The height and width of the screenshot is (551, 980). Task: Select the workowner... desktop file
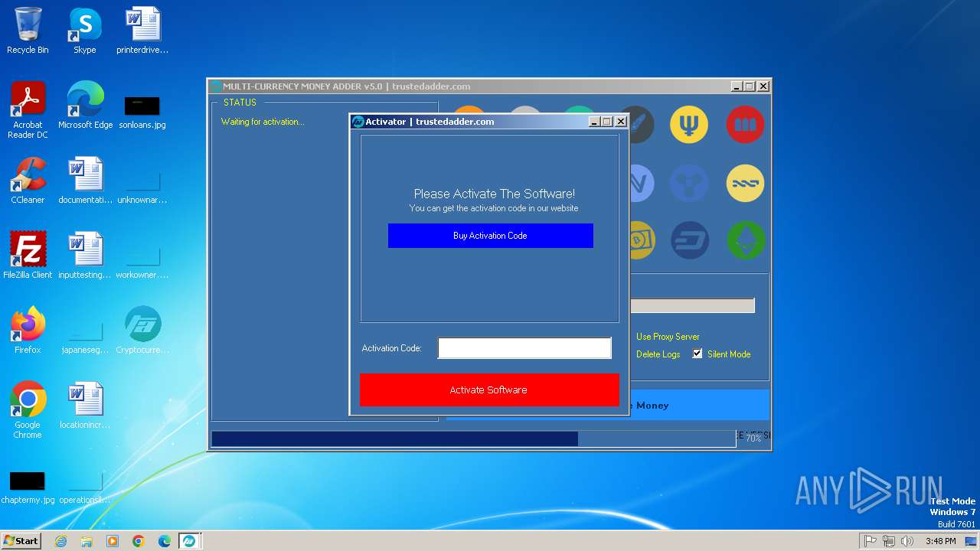[142, 262]
